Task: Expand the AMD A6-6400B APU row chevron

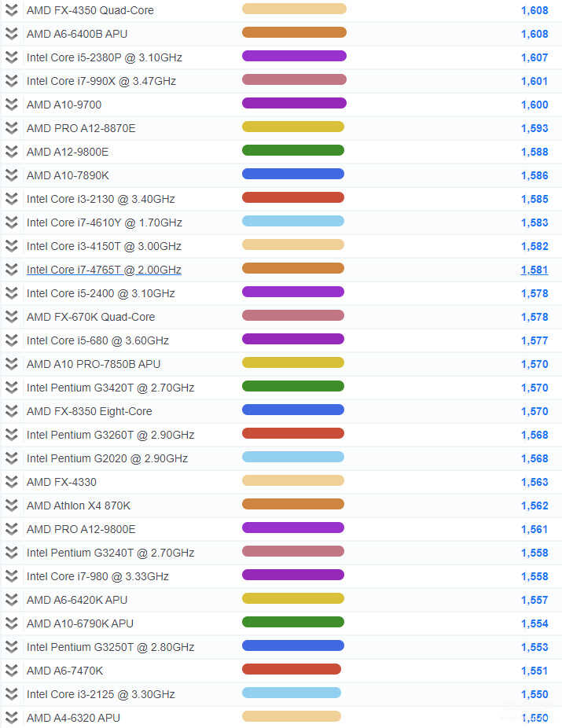Action: point(12,34)
